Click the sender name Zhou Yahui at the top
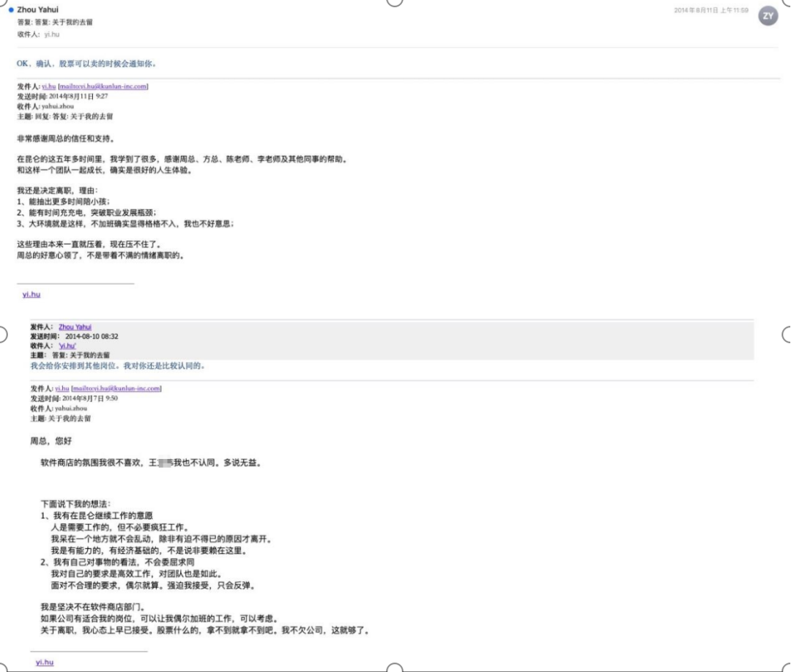791x672 pixels. click(38, 10)
